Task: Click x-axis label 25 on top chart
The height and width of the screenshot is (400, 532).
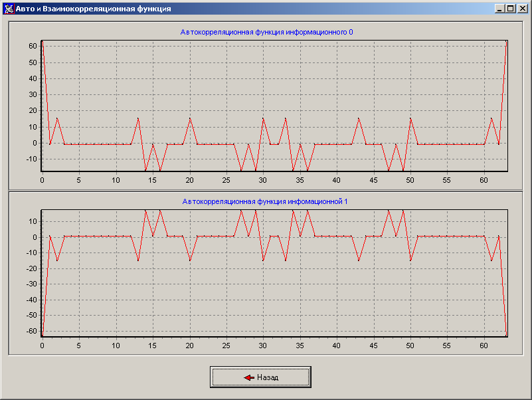Action: point(226,180)
